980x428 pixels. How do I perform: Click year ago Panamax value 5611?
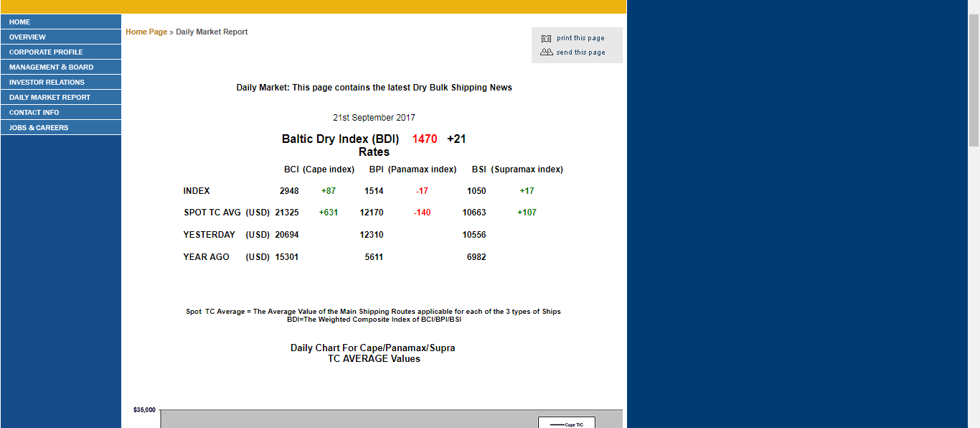(374, 257)
